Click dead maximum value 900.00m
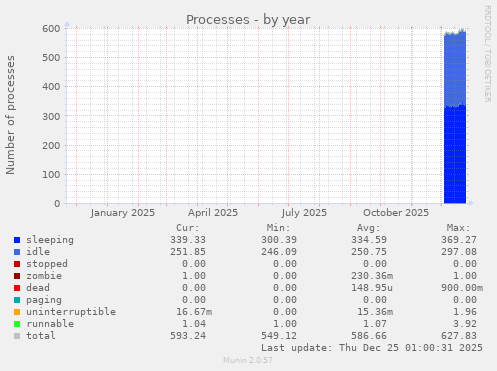This screenshot has height=371, width=497. (x=462, y=288)
